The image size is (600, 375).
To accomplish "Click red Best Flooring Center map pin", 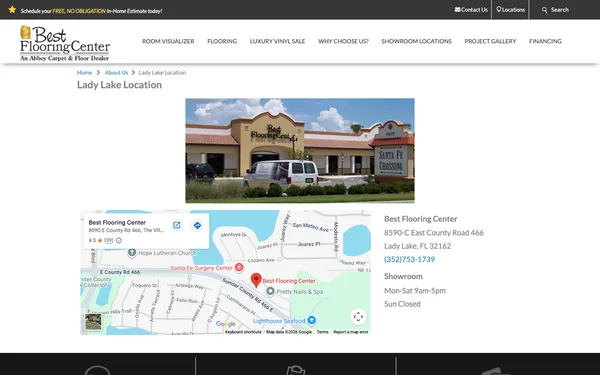I will coord(256,280).
